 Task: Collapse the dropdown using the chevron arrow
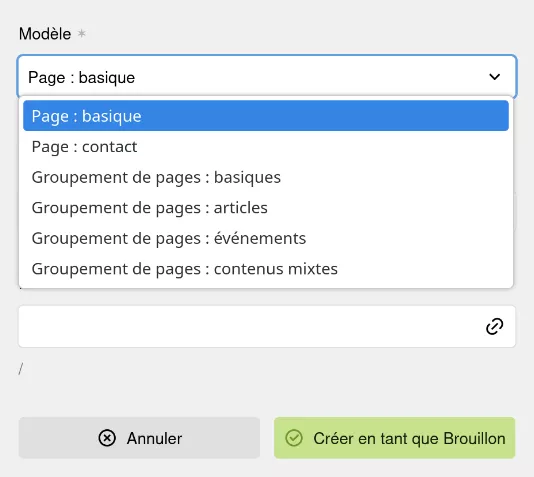[x=494, y=77]
